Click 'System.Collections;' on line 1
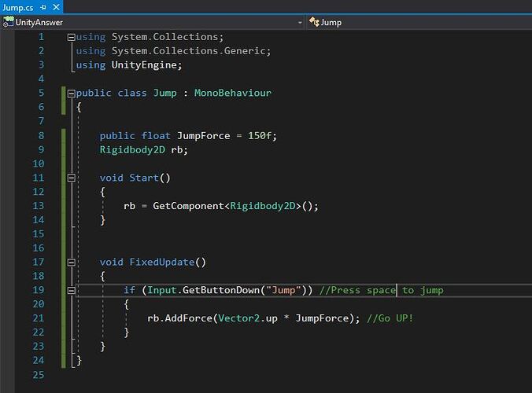Viewport: 532px width, 393px height. pos(168,37)
